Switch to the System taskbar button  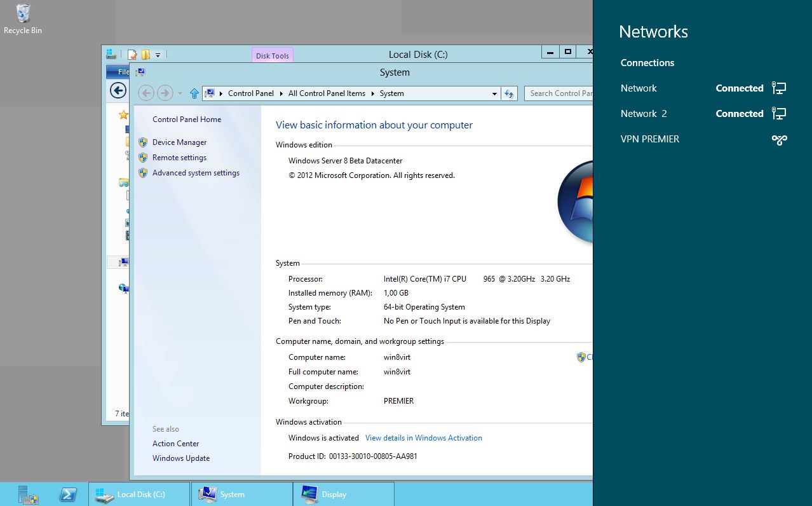(x=242, y=495)
